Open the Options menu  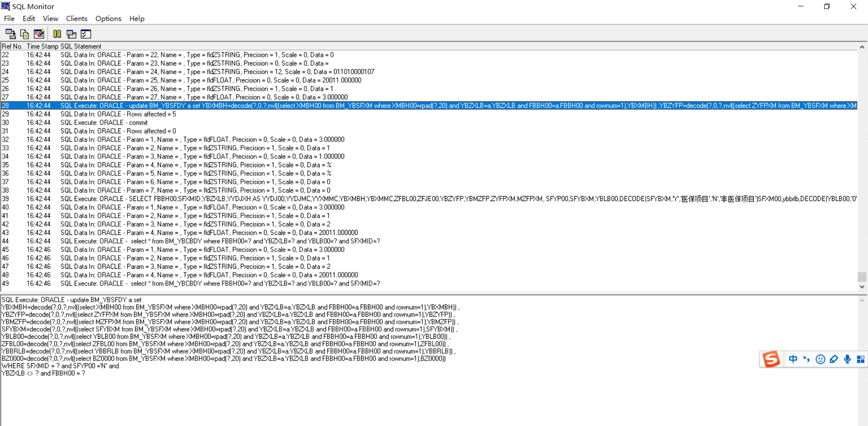[108, 19]
